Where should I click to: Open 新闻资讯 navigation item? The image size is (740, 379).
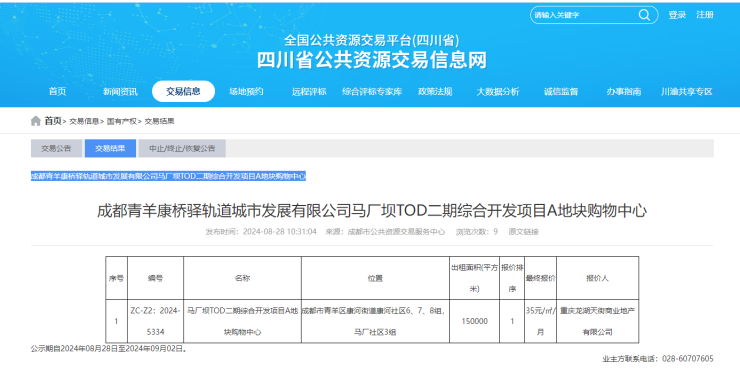(120, 92)
